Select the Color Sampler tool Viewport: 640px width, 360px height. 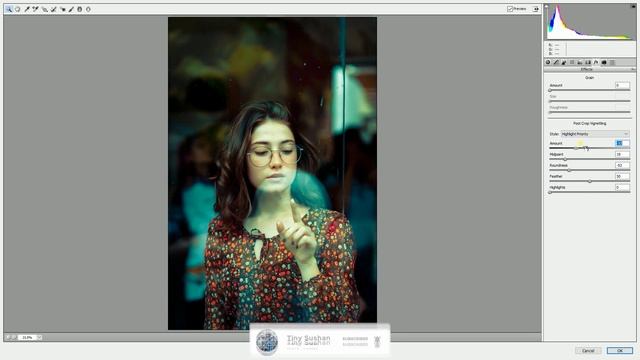[36, 9]
